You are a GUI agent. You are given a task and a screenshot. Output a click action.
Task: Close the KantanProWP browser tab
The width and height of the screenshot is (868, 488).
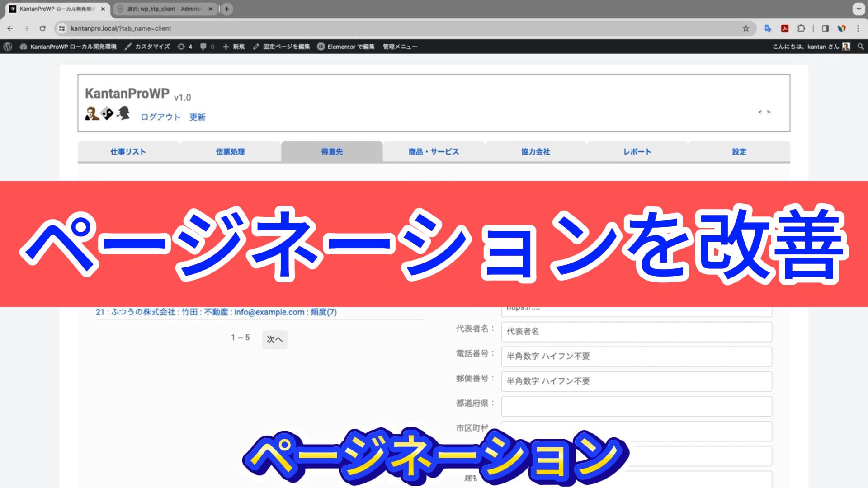pyautogui.click(x=103, y=9)
